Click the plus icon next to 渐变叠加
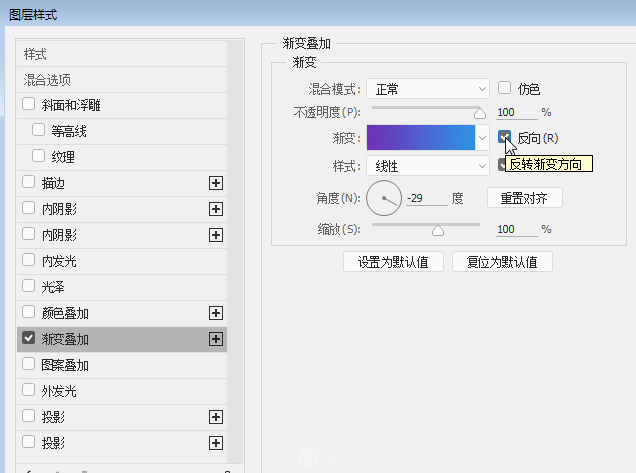The width and height of the screenshot is (636, 473). (x=215, y=339)
